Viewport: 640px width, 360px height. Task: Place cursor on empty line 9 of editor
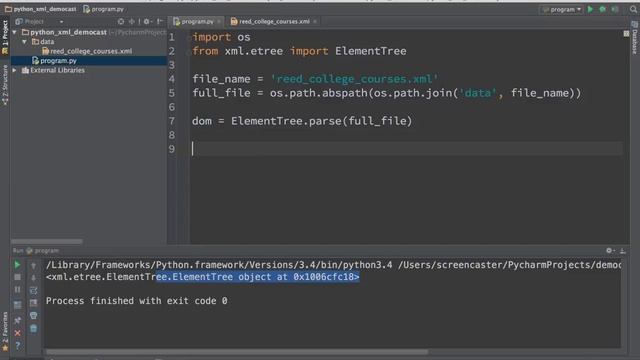407,149
